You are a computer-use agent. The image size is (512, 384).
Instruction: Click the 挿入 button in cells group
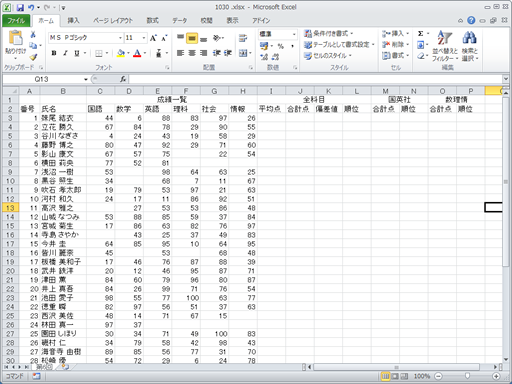pyautogui.click(x=395, y=34)
